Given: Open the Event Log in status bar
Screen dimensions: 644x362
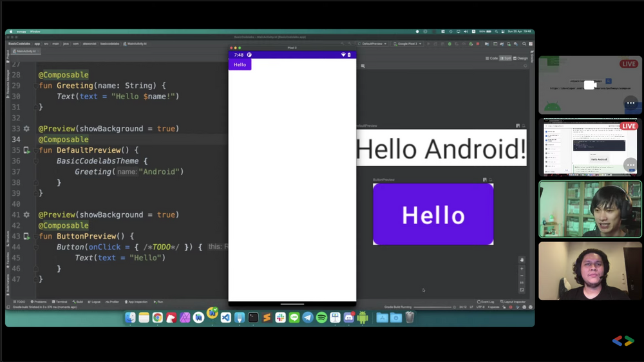Looking at the screenshot, I should click(x=486, y=301).
